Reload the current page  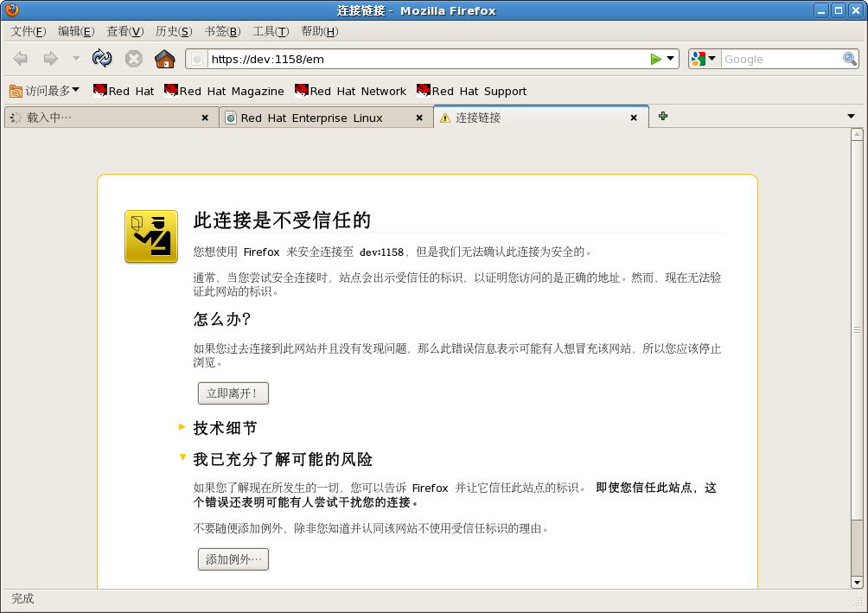coord(102,59)
